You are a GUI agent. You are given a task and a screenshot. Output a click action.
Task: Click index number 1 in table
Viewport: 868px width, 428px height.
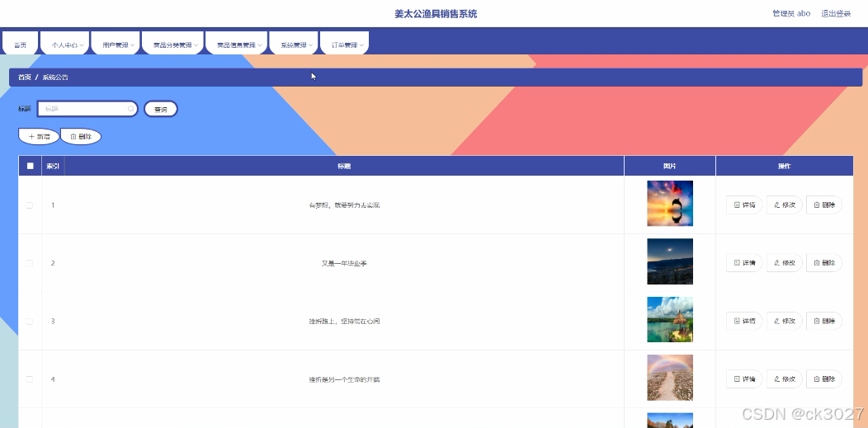pyautogui.click(x=53, y=205)
